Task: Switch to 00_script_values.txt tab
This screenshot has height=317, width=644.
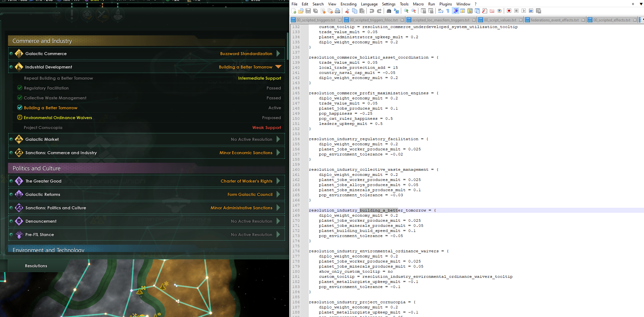Action: point(500,20)
